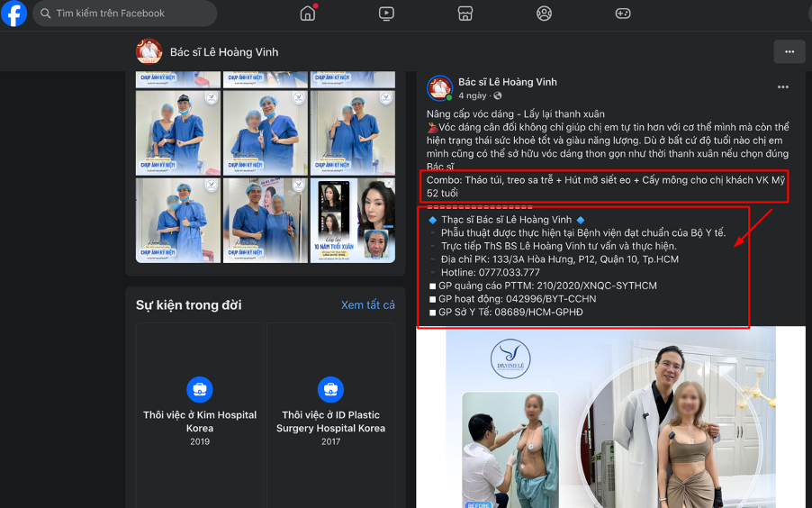
Task: Open the Marketplace storefront icon
Action: click(x=465, y=14)
